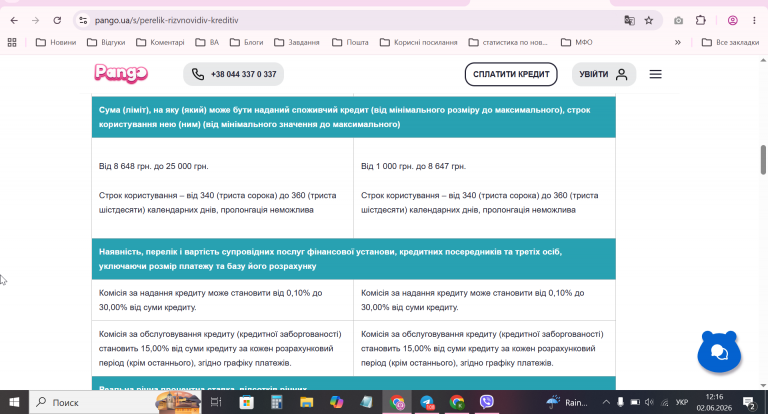Open the Коментарі bookmarks folder
Screen dimensions: 768x414
[x=160, y=43]
